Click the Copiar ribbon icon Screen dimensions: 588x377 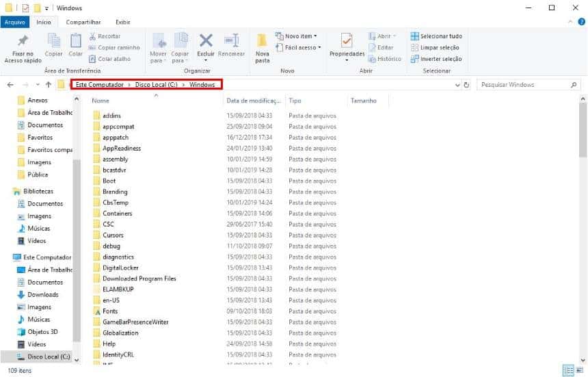(53, 40)
